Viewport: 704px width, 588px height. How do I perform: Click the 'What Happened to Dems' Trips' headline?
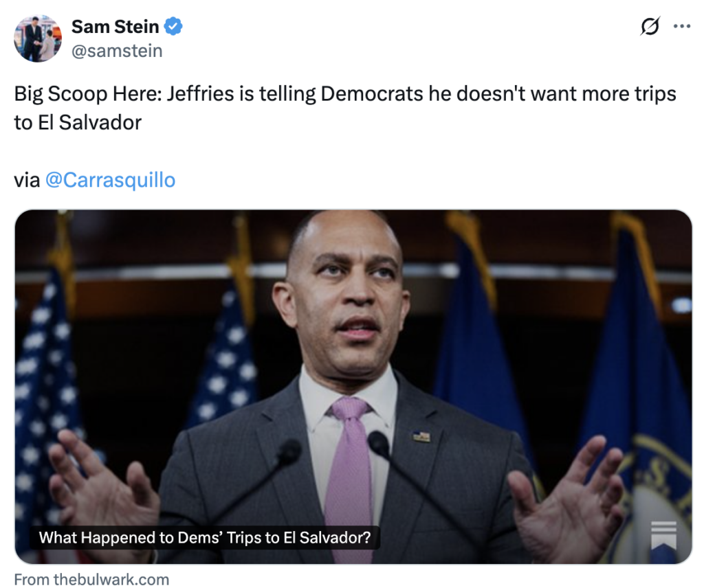coord(204,538)
